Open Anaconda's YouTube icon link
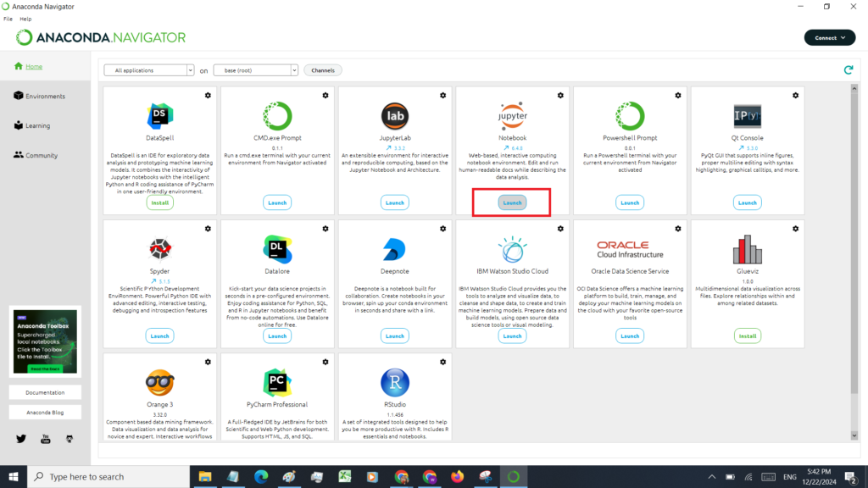Image resolution: width=868 pixels, height=488 pixels. pyautogui.click(x=46, y=438)
